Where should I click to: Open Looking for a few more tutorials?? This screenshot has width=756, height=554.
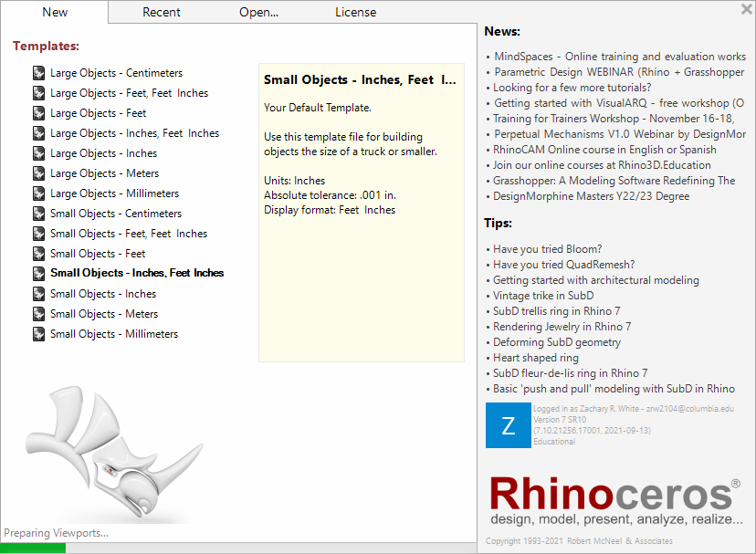click(572, 88)
